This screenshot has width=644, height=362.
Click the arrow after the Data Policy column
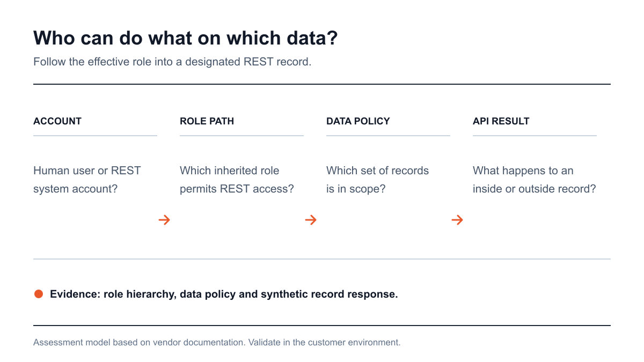click(x=457, y=220)
